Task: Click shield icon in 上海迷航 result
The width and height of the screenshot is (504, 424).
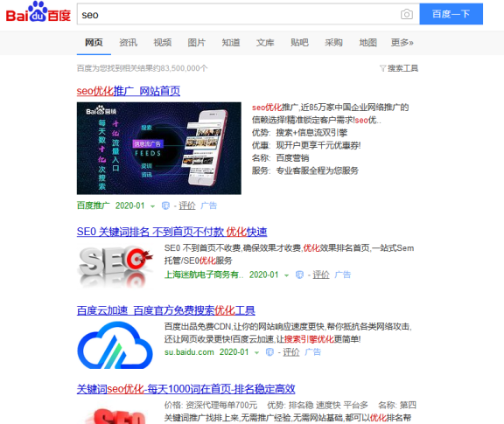Action: tap(299, 275)
